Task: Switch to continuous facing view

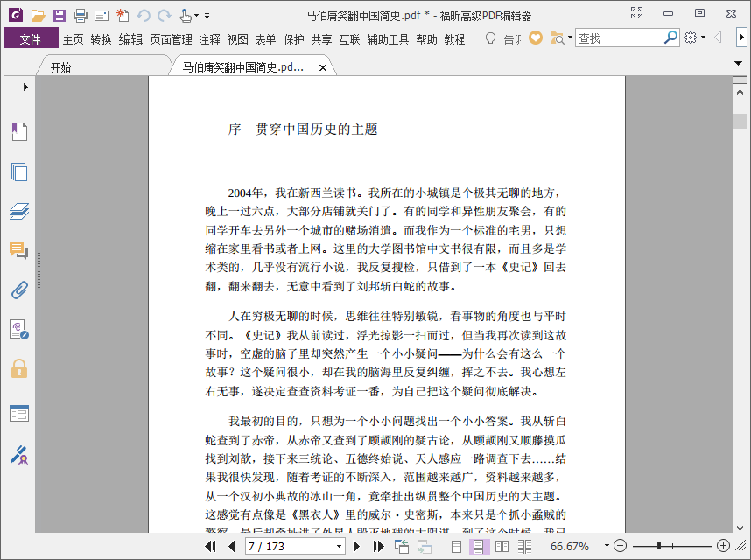Action: [x=524, y=546]
